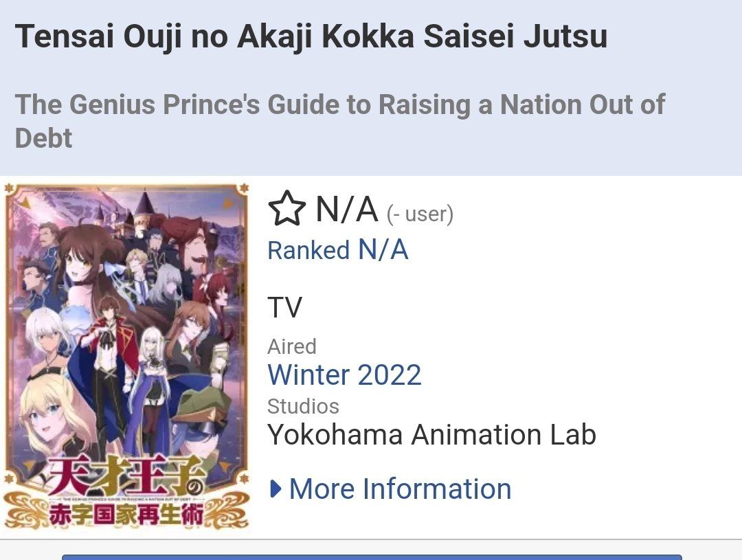Click the Tensai Ouji no Akaji title
Viewport: 742px width, 560px height.
(311, 36)
